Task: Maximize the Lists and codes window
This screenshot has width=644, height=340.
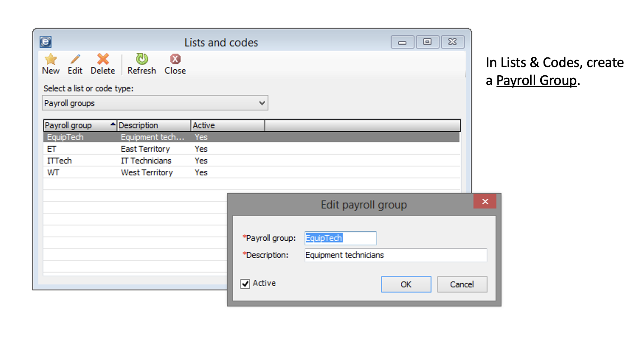Action: [427, 42]
